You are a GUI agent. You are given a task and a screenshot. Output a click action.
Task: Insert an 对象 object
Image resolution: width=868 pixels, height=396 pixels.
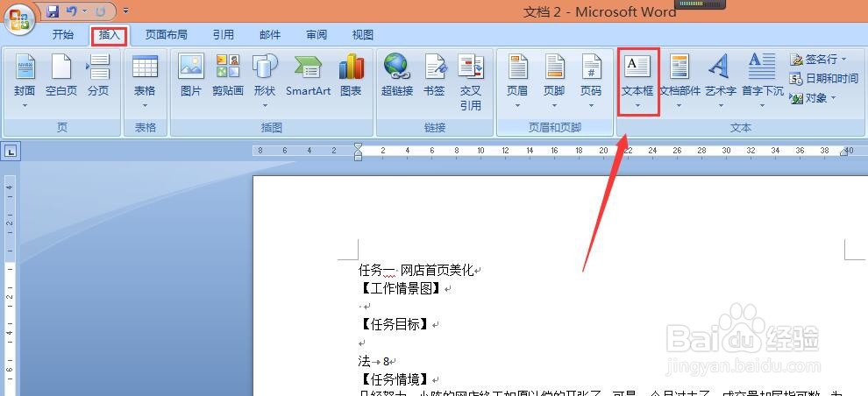pos(813,98)
